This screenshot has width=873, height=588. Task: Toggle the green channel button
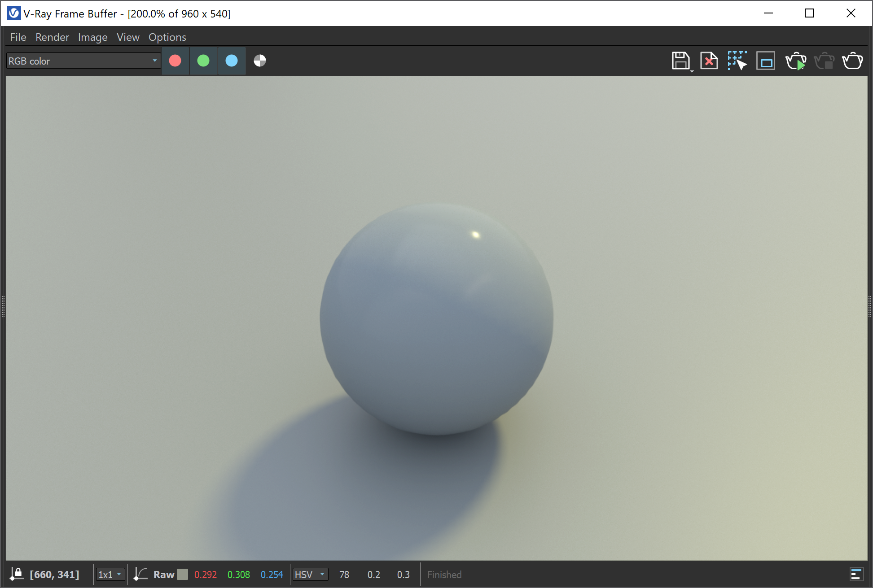tap(203, 61)
